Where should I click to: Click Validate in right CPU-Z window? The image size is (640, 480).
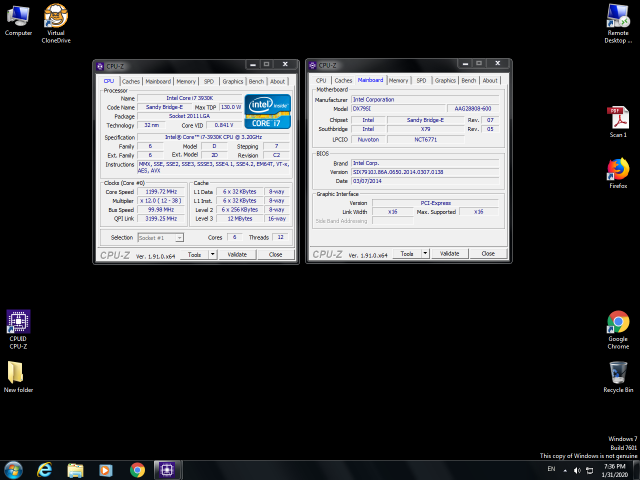pyautogui.click(x=450, y=253)
